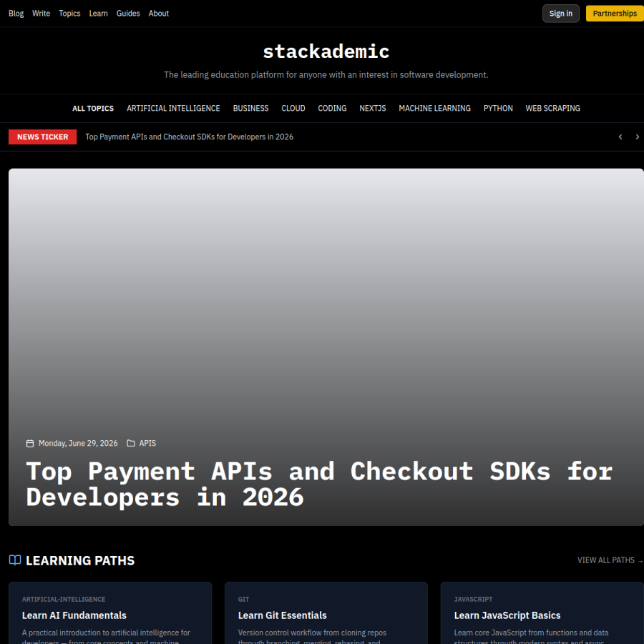Click View All Paths link
The image size is (644, 644).
point(610,560)
